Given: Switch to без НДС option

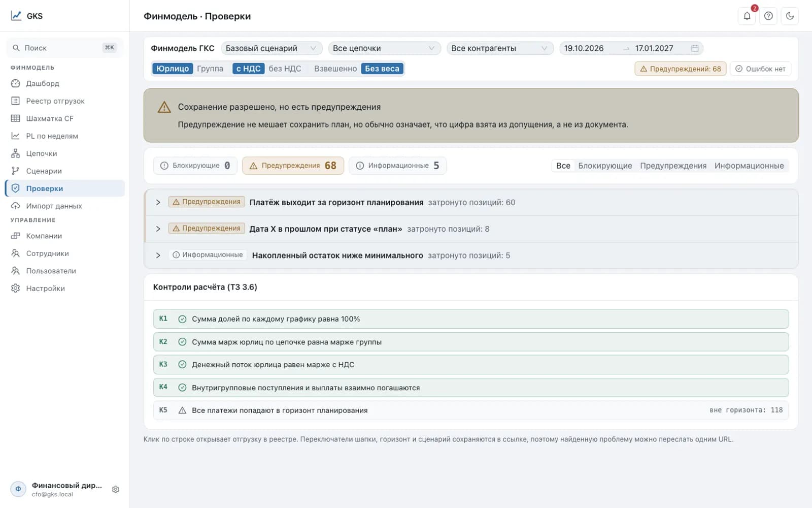Looking at the screenshot, I should (285, 69).
